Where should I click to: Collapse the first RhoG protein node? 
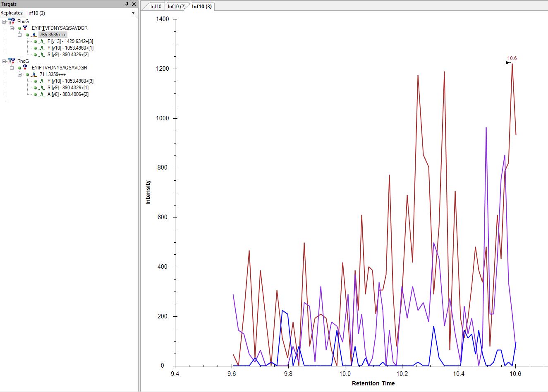click(x=4, y=22)
